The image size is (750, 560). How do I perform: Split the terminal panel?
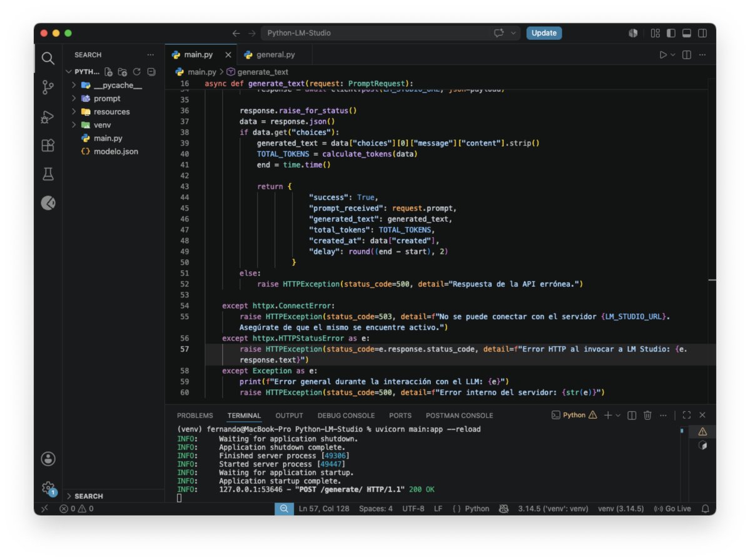632,415
